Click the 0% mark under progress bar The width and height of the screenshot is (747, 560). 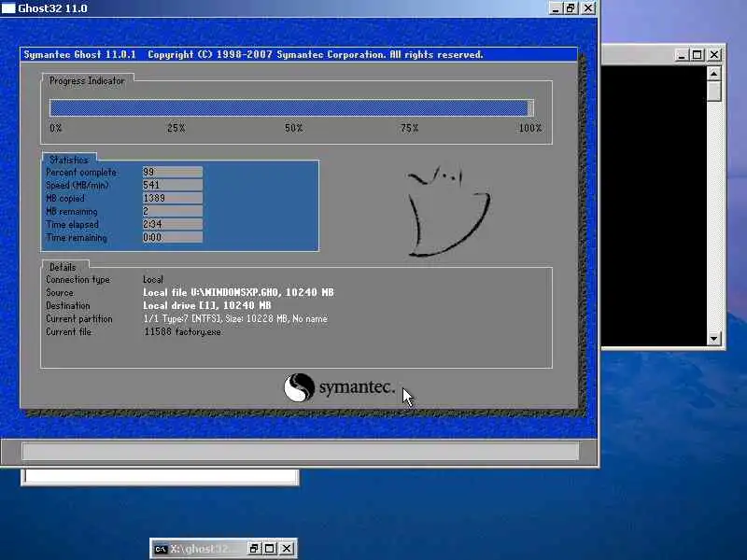click(x=55, y=128)
